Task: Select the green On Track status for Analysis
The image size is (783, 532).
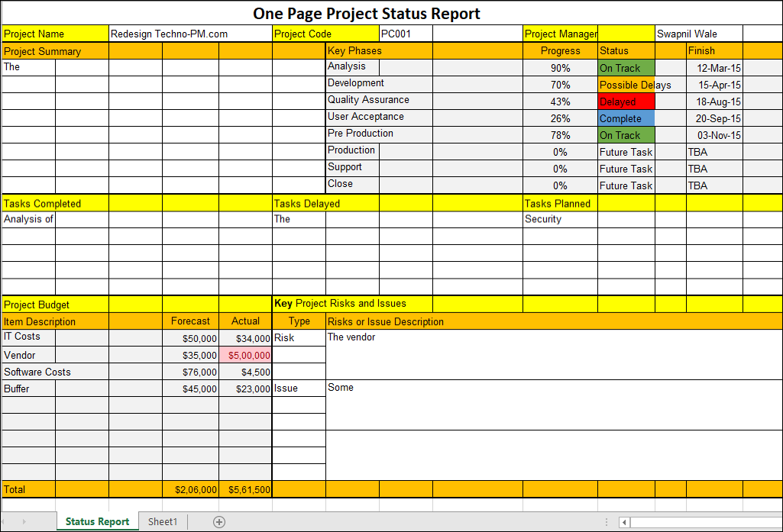Action: click(x=625, y=68)
